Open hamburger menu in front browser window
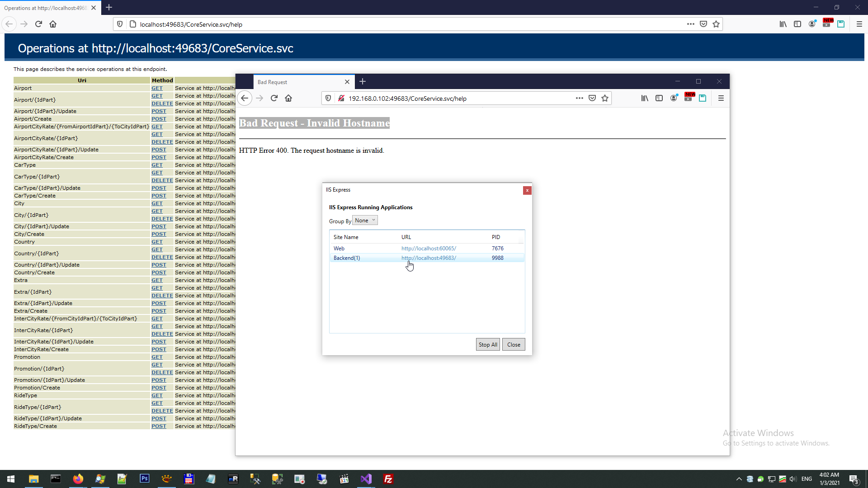Viewport: 868px width, 488px height. coord(721,98)
